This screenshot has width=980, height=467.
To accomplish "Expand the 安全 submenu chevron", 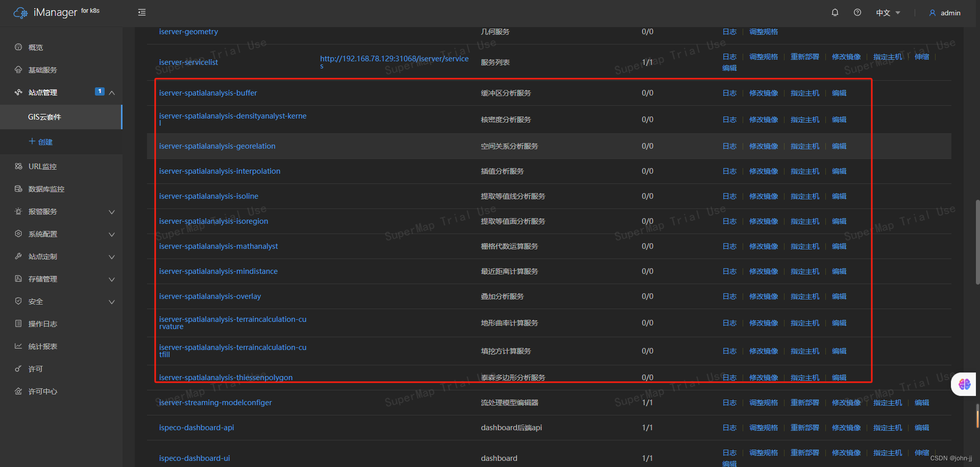I will (112, 302).
